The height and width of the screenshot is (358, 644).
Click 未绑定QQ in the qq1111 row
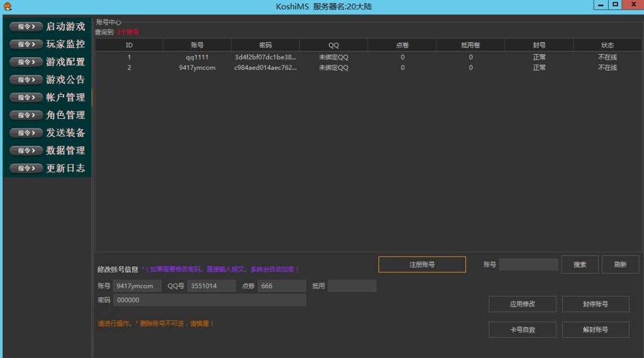333,57
